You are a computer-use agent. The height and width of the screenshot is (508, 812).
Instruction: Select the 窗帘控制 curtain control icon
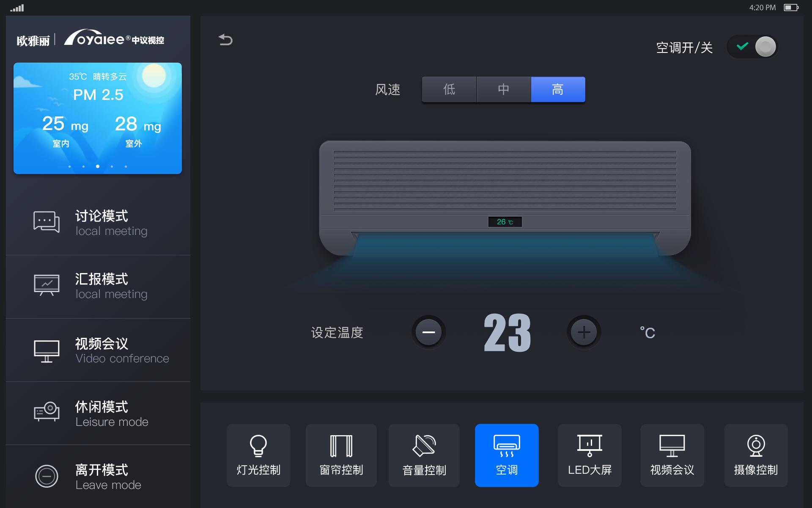[x=341, y=455]
